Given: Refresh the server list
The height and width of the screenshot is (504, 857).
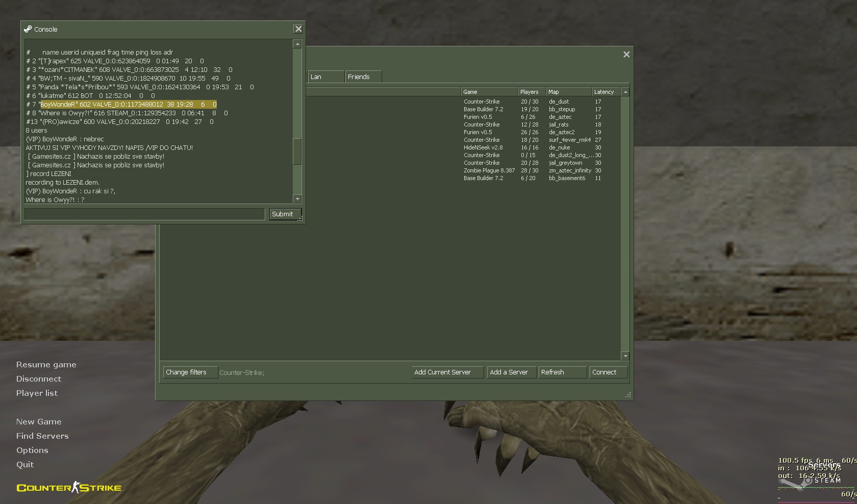Looking at the screenshot, I should point(563,372).
